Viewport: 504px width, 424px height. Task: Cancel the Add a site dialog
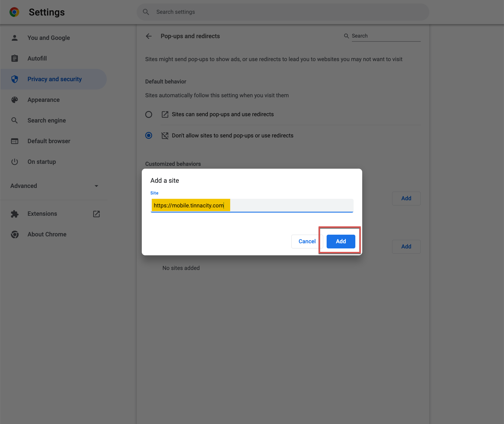click(x=307, y=241)
